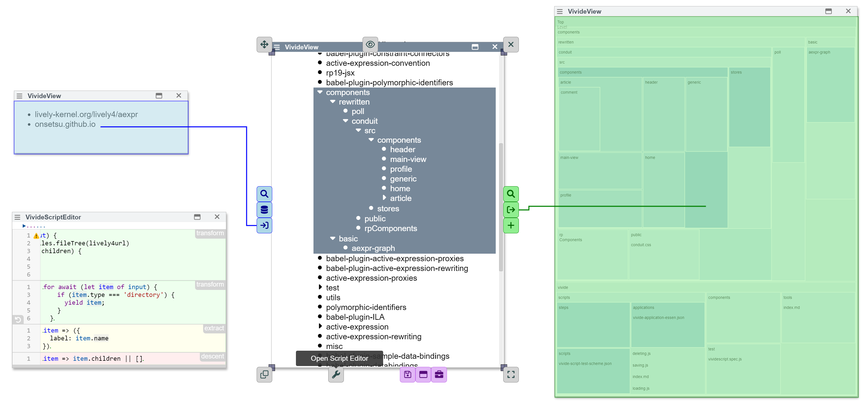Click the green output connection arrow icon

coord(510,210)
